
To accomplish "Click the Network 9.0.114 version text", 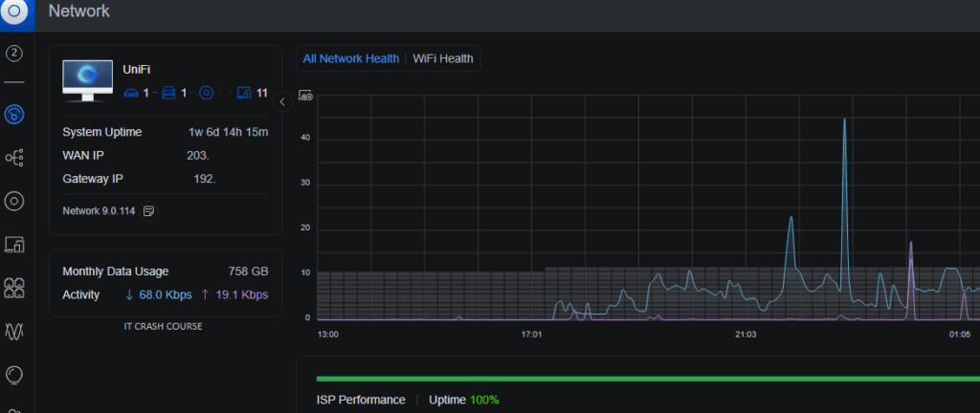I will click(99, 211).
